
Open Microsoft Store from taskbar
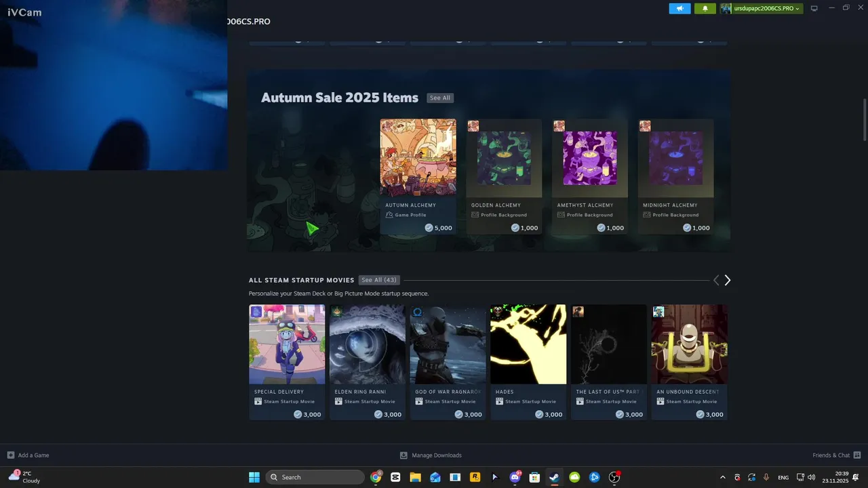[x=534, y=477]
